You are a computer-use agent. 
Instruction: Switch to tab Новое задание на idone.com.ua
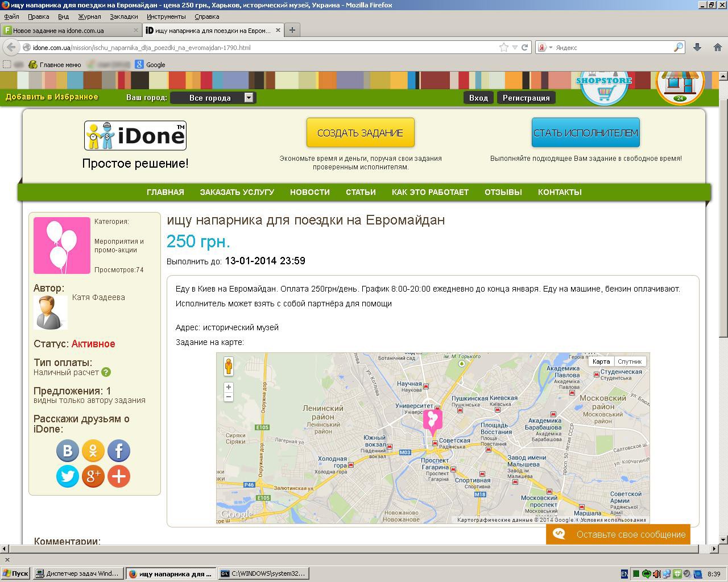tap(69, 30)
